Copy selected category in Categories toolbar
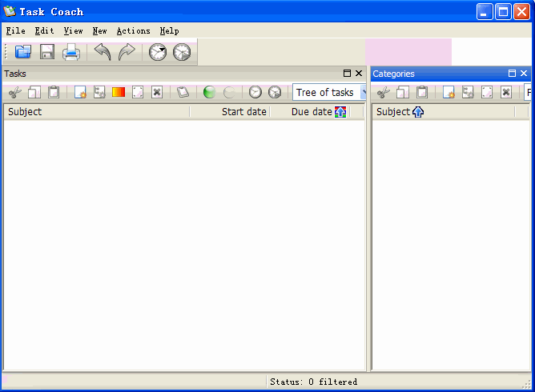 pos(403,92)
